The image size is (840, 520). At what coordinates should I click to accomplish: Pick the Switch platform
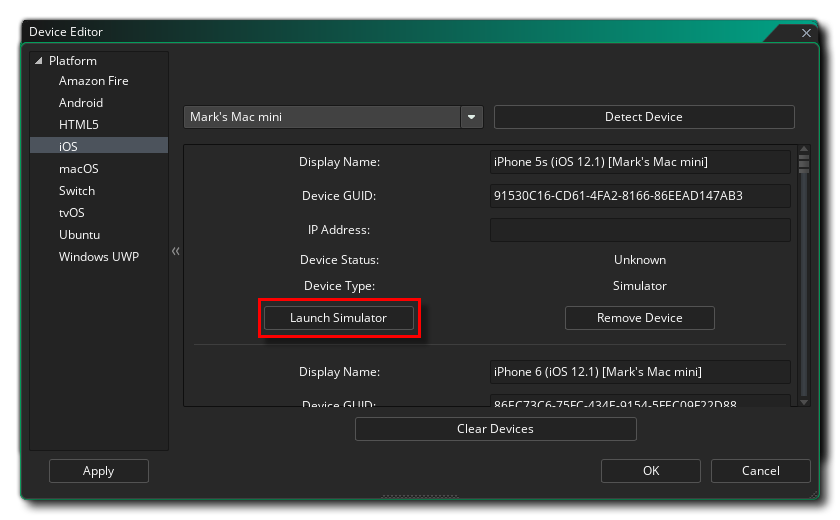[x=77, y=191]
